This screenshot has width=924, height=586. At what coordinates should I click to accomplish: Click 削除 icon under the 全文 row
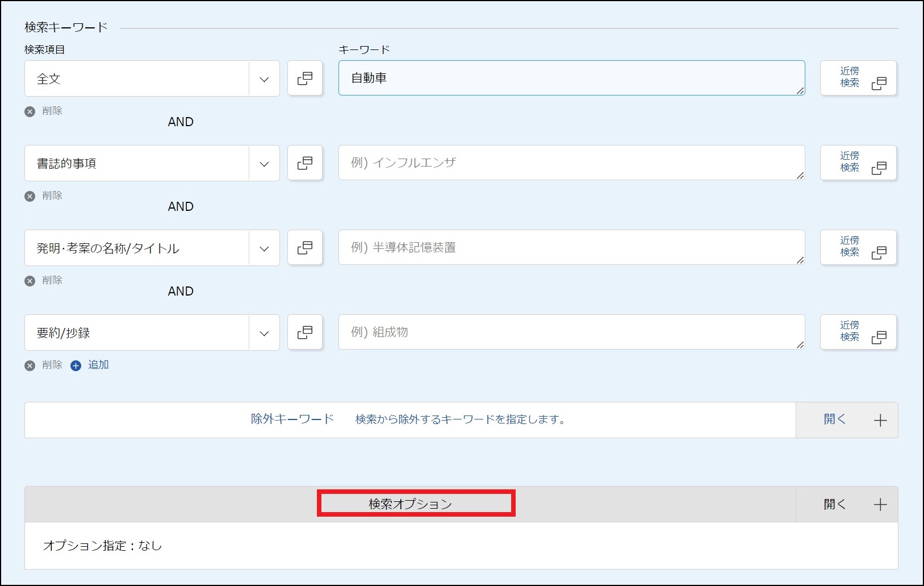coord(30,111)
